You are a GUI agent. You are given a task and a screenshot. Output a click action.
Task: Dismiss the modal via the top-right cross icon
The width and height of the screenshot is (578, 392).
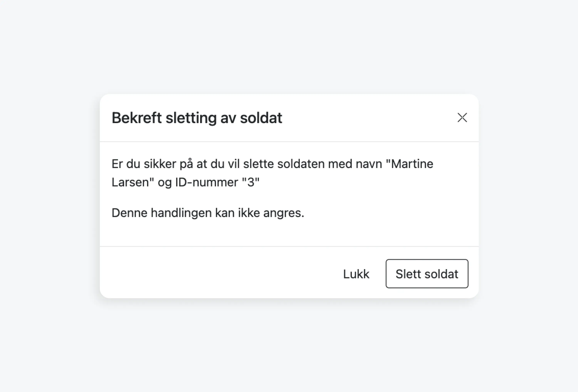[462, 118]
